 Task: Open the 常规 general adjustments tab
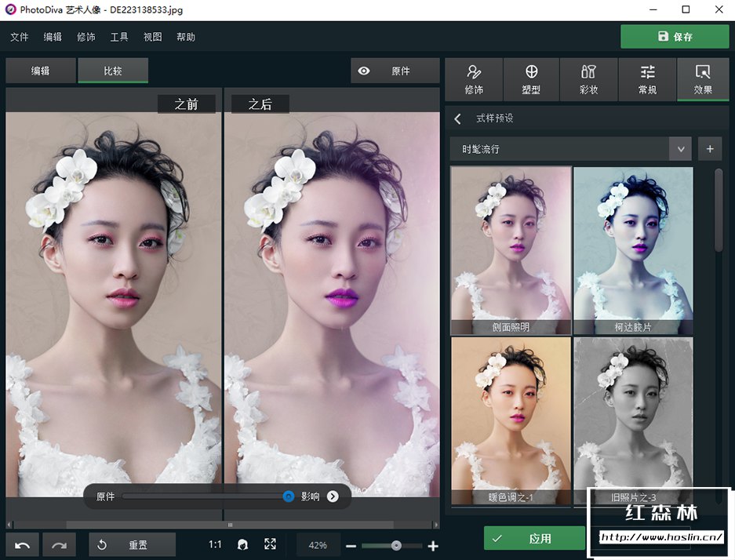[647, 80]
